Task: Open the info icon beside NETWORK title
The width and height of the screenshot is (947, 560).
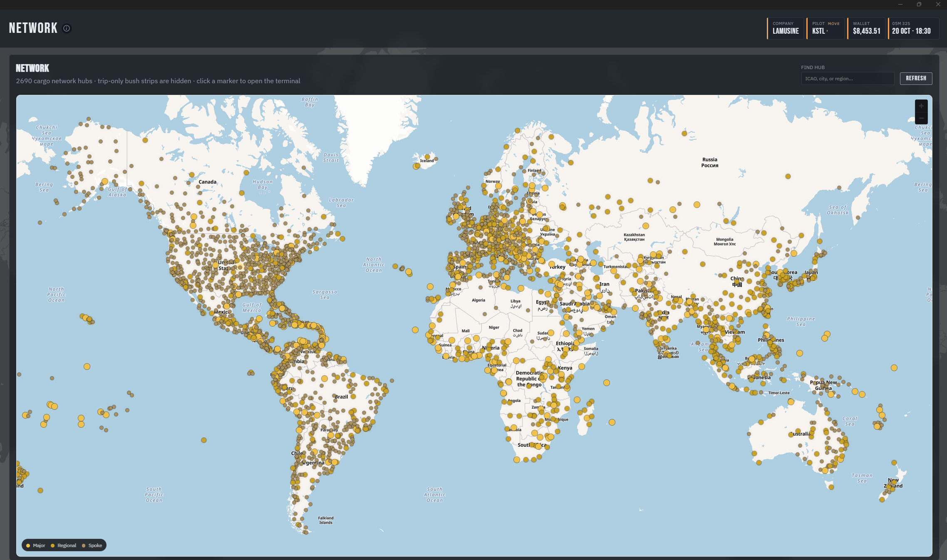Action: pos(67,28)
